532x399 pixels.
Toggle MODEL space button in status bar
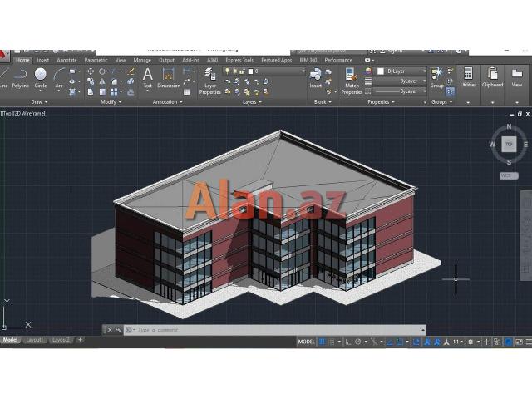pos(306,342)
